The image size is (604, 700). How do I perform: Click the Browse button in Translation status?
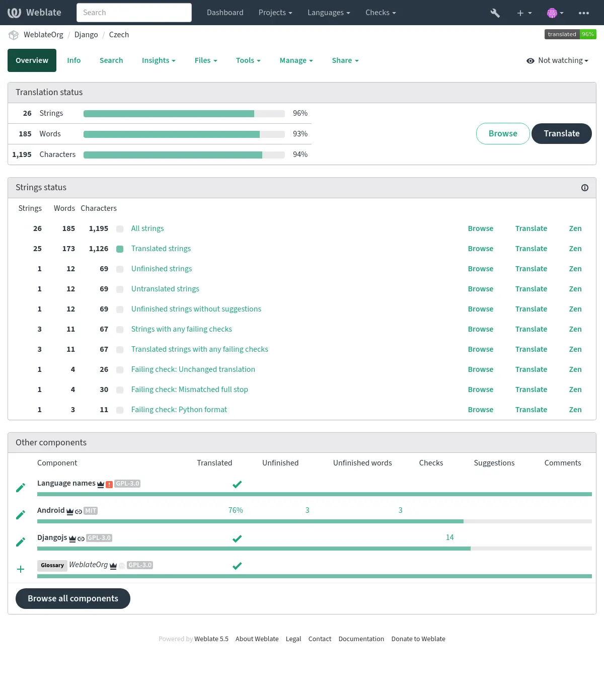click(503, 133)
